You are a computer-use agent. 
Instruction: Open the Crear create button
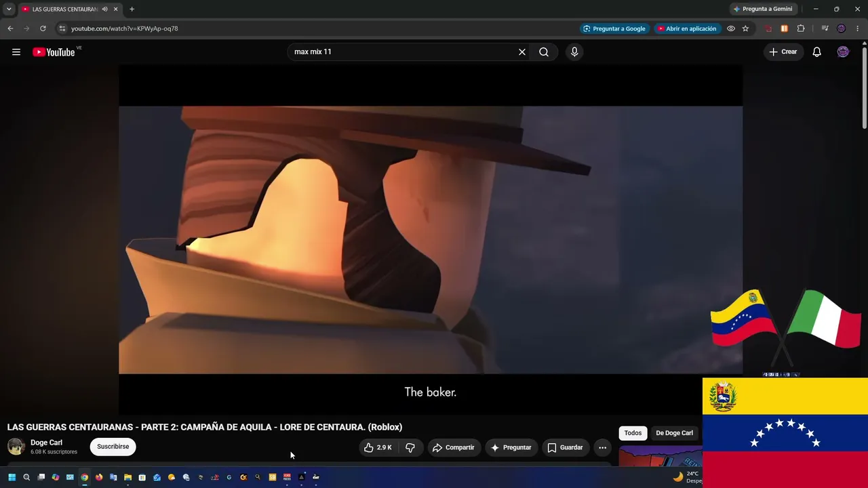(x=783, y=52)
